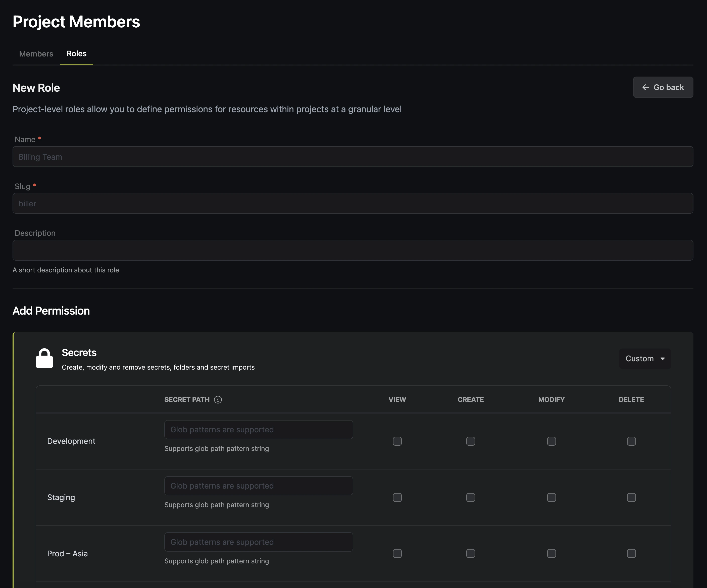Tick Create checkbox for Prod – Asia
707x588 pixels.
tap(471, 553)
